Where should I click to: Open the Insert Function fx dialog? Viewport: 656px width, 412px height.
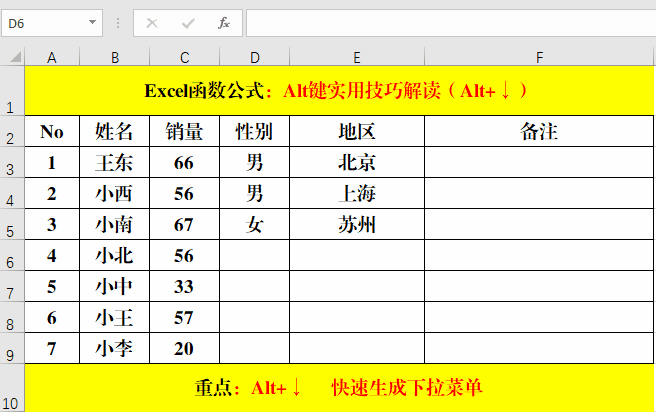pos(224,23)
